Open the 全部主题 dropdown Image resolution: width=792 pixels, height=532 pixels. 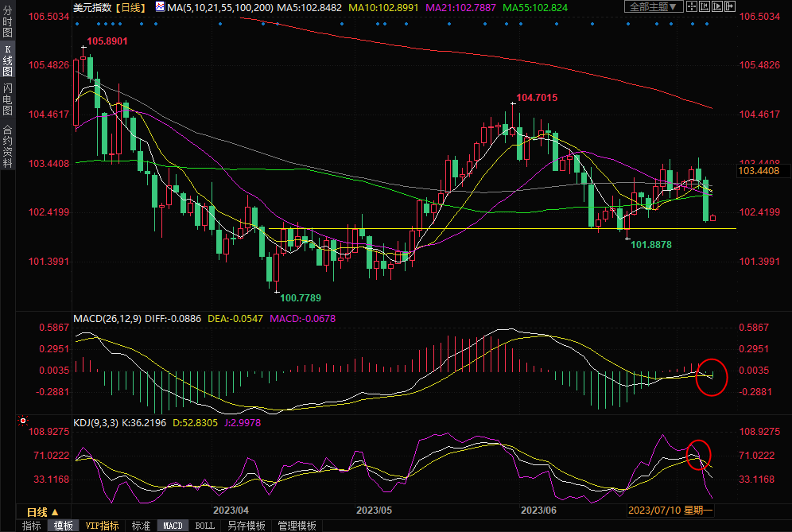point(654,7)
